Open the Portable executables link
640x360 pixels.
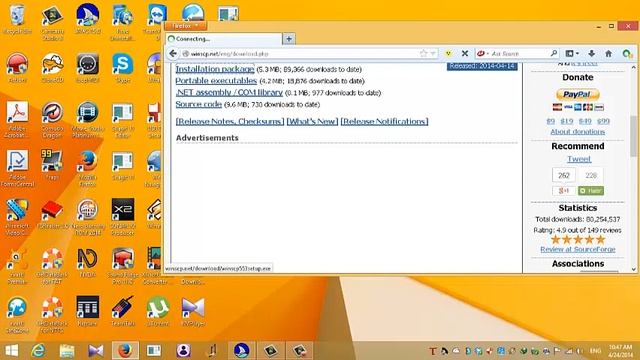pyautogui.click(x=216, y=80)
